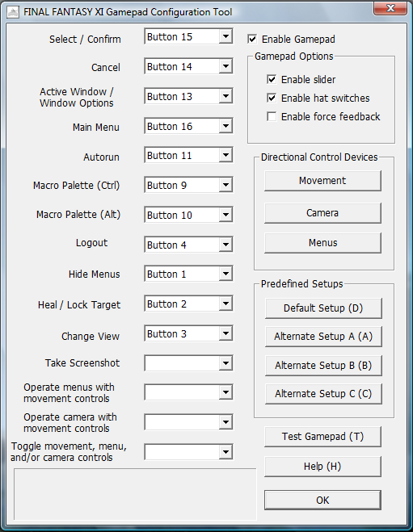Expand the Autorun dropdown arrow
413x532 pixels.
[x=225, y=155]
